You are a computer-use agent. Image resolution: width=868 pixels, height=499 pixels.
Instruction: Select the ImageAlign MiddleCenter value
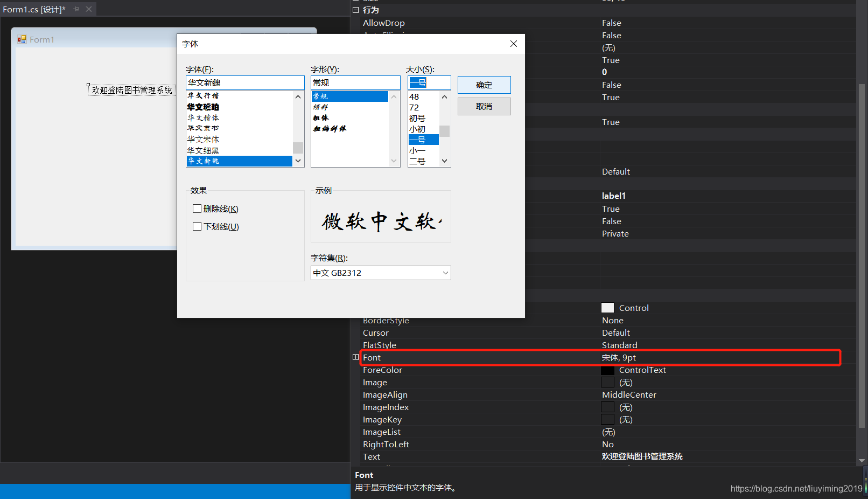[x=629, y=394]
